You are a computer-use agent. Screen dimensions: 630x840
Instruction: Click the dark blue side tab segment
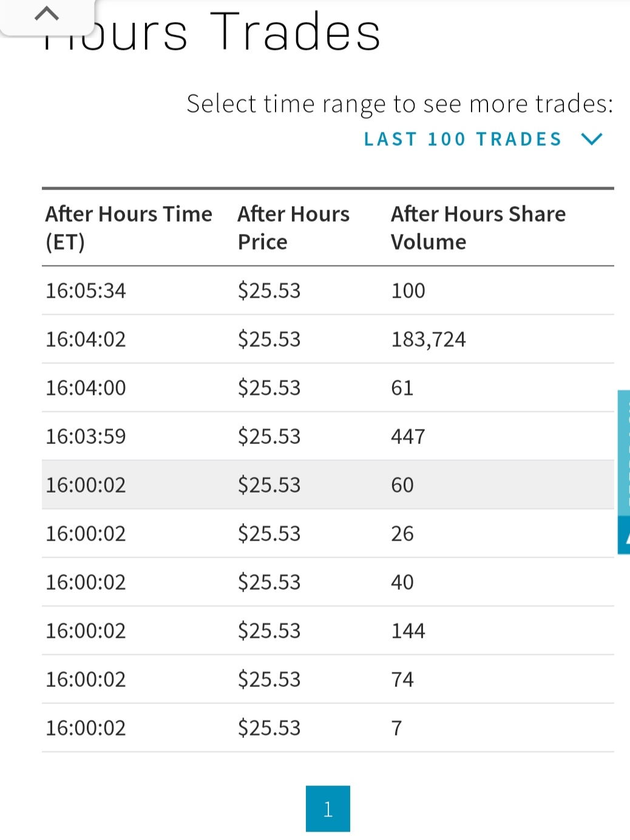pyautogui.click(x=624, y=535)
